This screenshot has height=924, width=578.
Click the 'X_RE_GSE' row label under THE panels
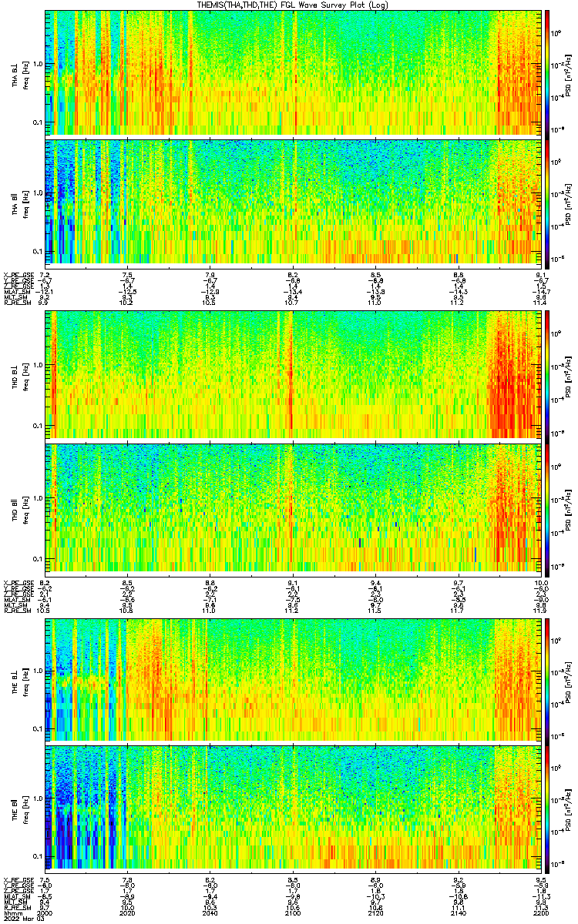pos(18,879)
